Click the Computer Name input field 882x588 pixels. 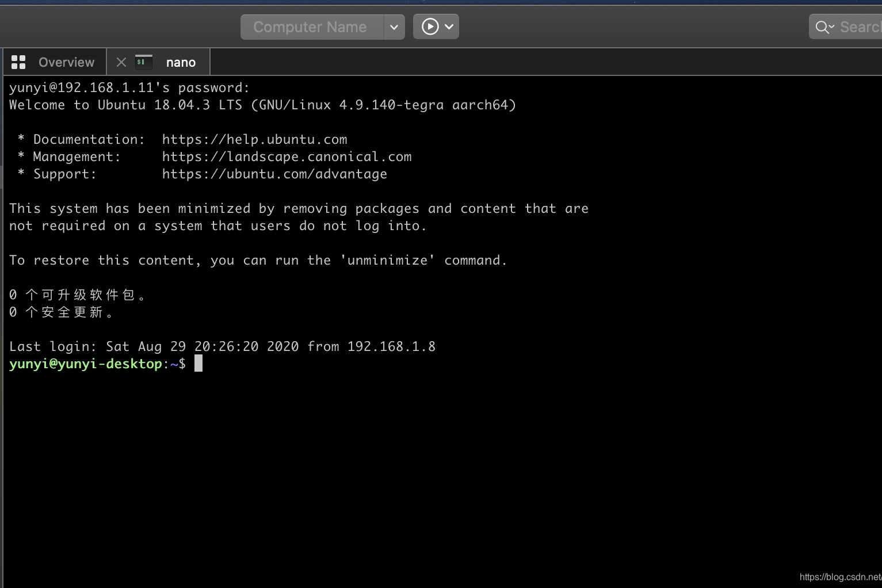[311, 27]
